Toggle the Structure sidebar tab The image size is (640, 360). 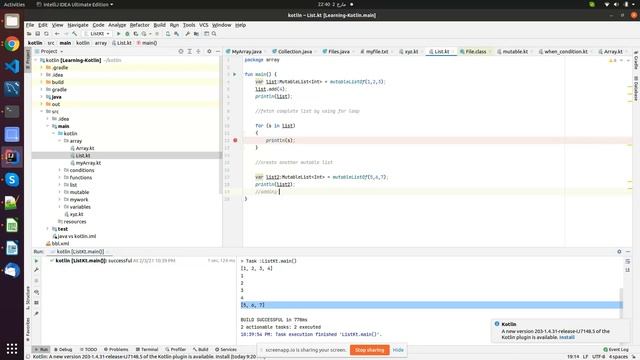coord(28,298)
